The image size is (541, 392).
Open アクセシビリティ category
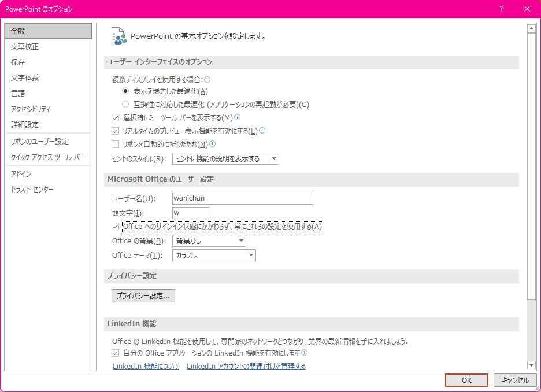[49, 109]
